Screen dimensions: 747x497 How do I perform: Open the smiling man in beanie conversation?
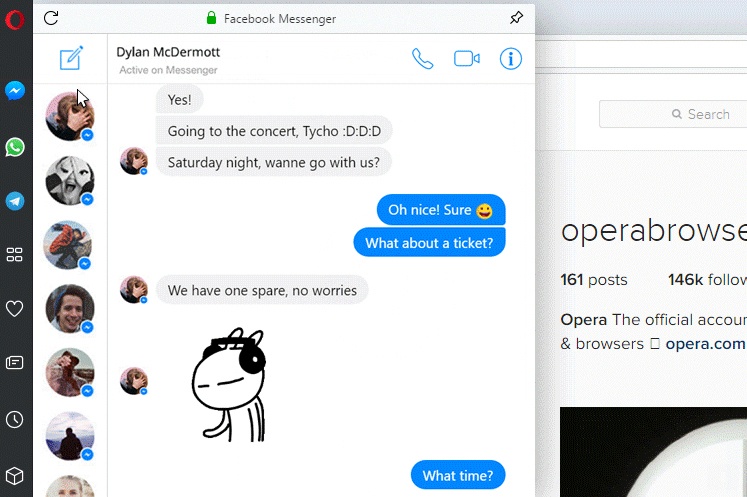tap(70, 309)
